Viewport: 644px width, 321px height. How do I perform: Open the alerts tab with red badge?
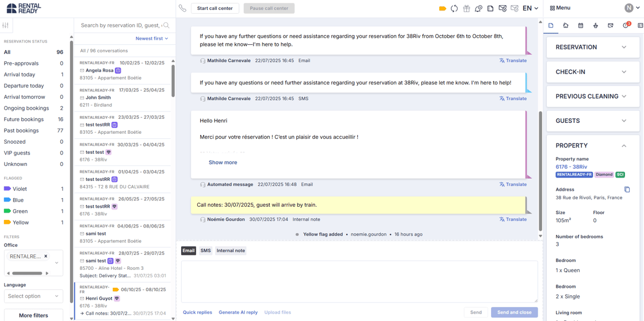(x=626, y=25)
